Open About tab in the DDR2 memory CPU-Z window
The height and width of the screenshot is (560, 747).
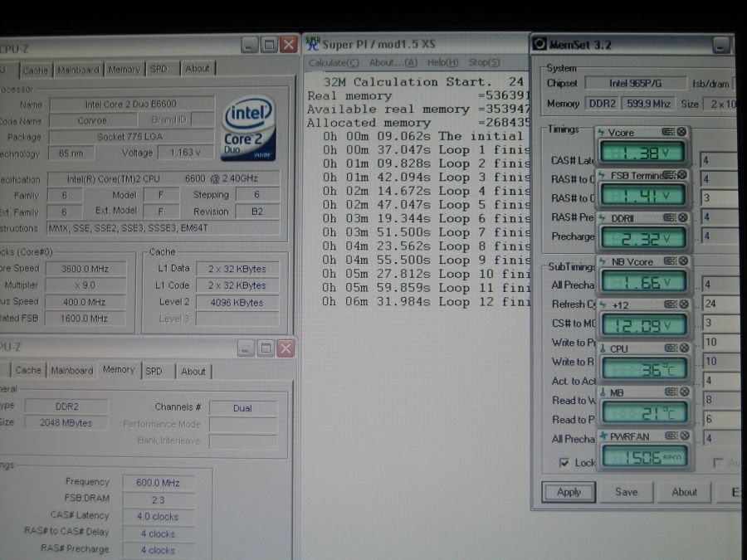click(193, 372)
